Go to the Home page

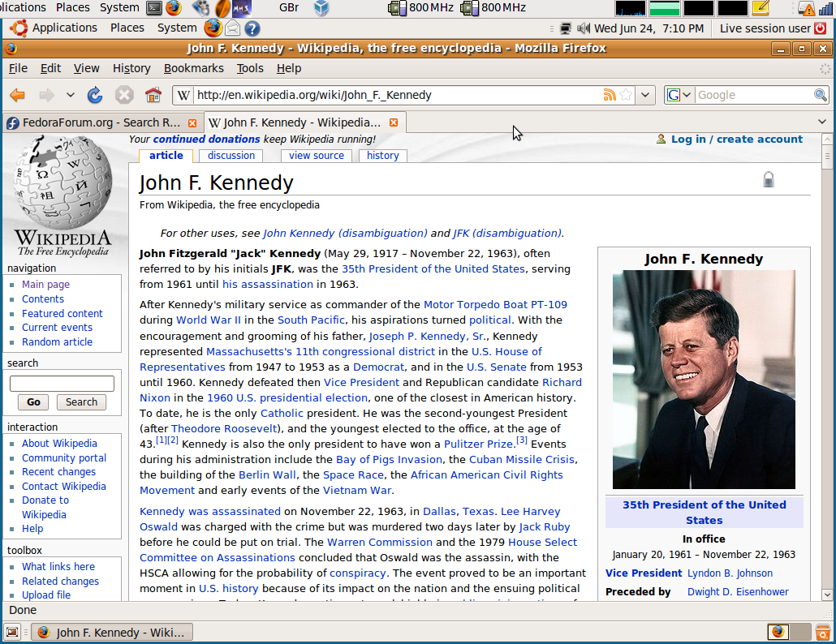153,96
